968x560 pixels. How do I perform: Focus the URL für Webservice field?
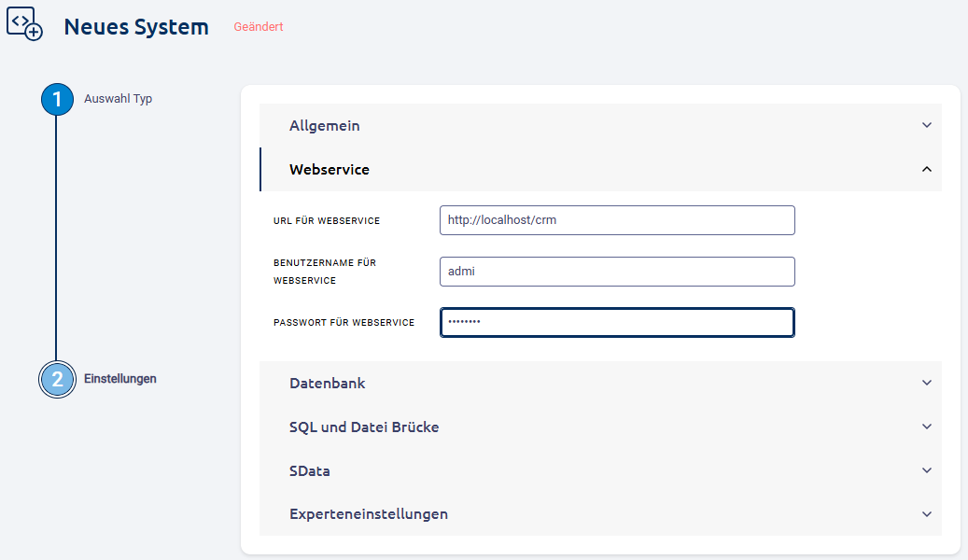coord(616,220)
